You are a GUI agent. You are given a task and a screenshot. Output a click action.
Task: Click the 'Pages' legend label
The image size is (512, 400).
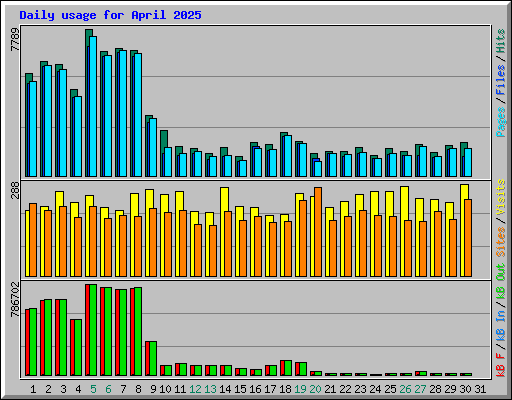pyautogui.click(x=501, y=122)
